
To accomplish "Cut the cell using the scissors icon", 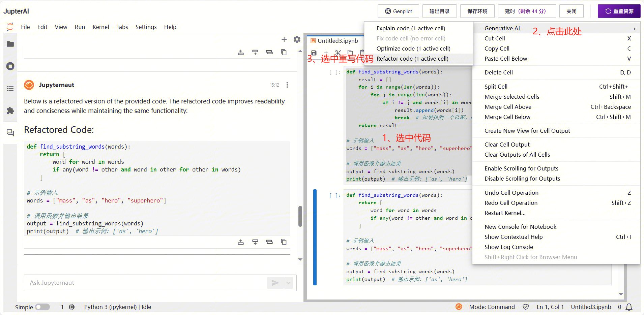I will coord(338,53).
